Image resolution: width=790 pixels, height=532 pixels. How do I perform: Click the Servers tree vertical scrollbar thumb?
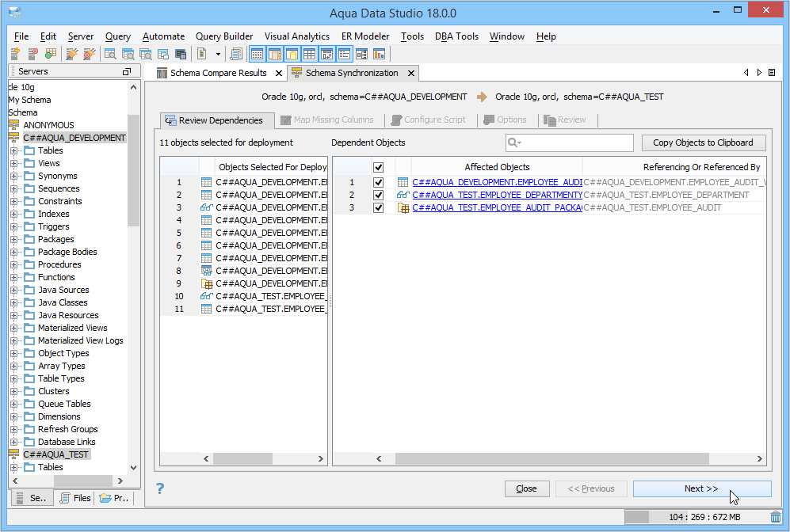[x=133, y=171]
